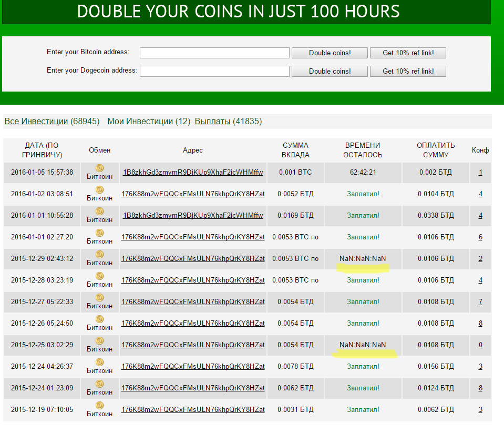Screen dimensions: 504x443
Task: Open the Выплаты payouts tab
Action: tap(212, 122)
